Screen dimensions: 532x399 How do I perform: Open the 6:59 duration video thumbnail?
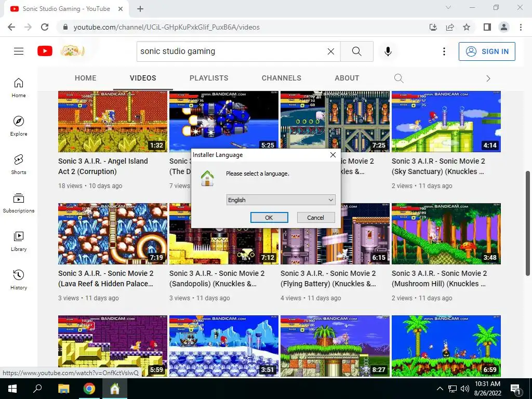pyautogui.click(x=446, y=345)
